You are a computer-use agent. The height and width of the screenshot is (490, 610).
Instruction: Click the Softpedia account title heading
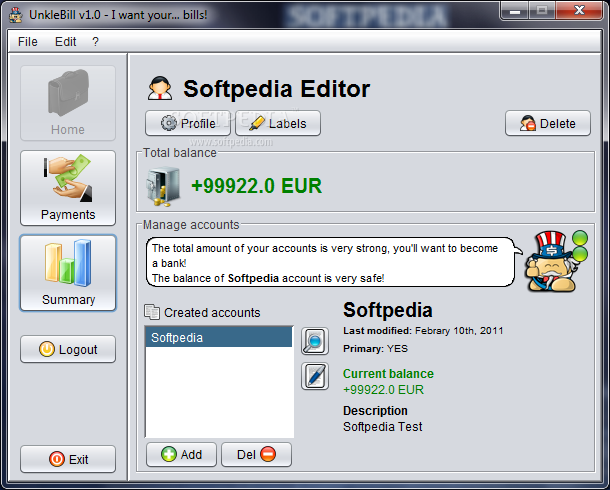click(387, 310)
